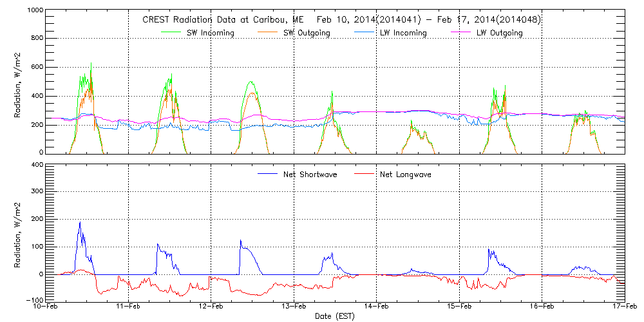Select the LW Outgoing legend label
Image resolution: width=644 pixels, height=322 pixels.
click(x=499, y=33)
